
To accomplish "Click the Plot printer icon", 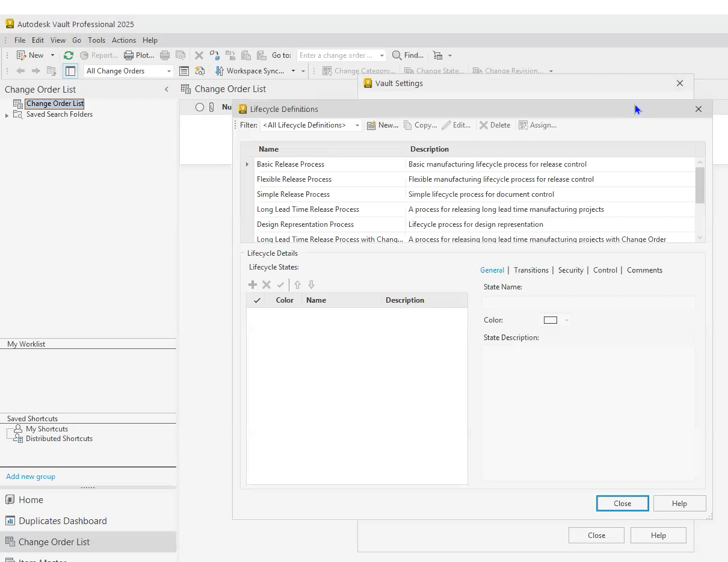I will coord(129,55).
